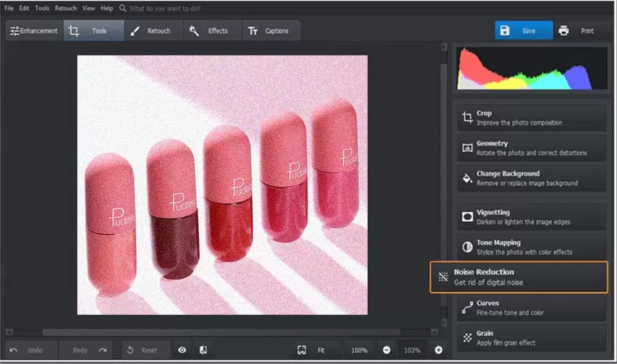Click the printer icon
Viewport: 617px width, 364px height.
(x=563, y=31)
